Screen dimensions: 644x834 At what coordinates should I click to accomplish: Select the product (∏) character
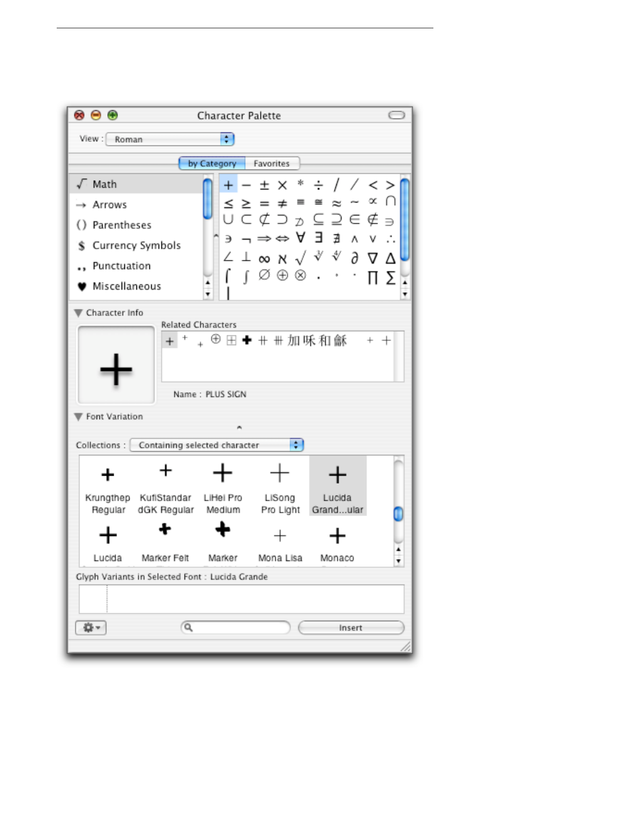coord(373,277)
